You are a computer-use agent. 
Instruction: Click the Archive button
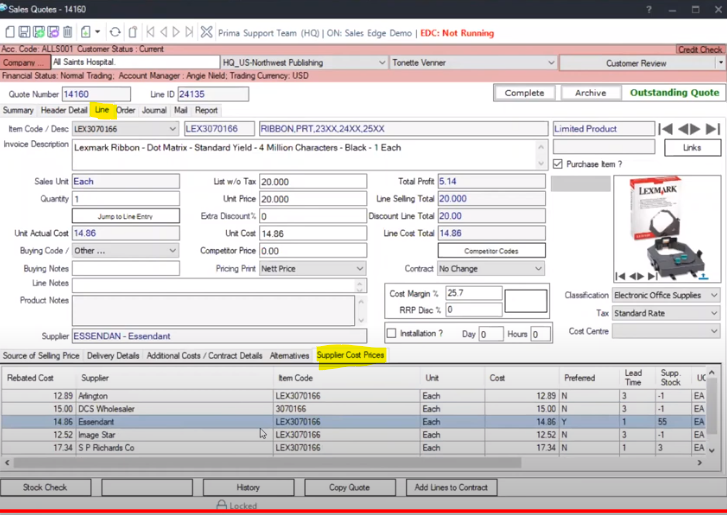(x=591, y=93)
